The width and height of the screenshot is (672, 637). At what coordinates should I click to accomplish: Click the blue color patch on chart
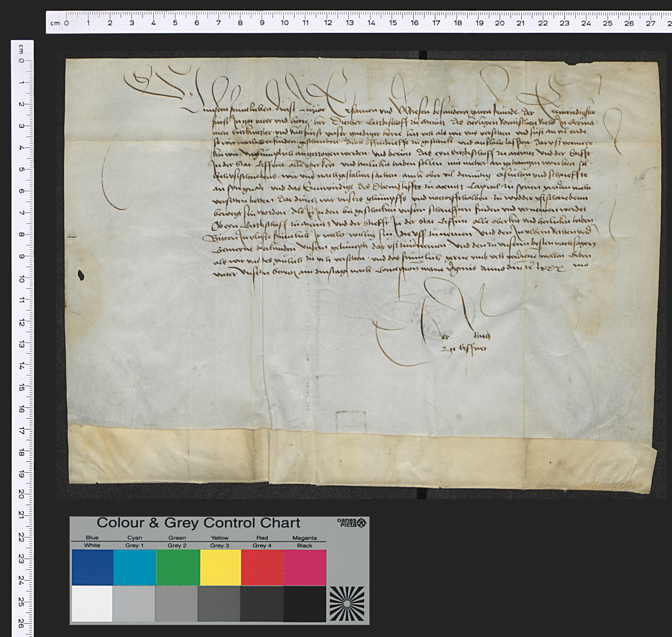[92, 567]
